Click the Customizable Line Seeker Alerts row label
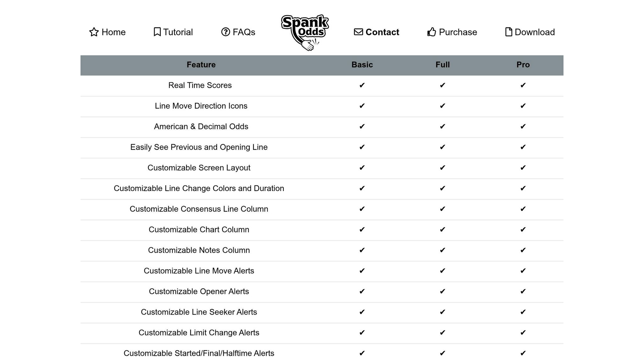Viewport: 644px width, 362px height. pyautogui.click(x=199, y=312)
